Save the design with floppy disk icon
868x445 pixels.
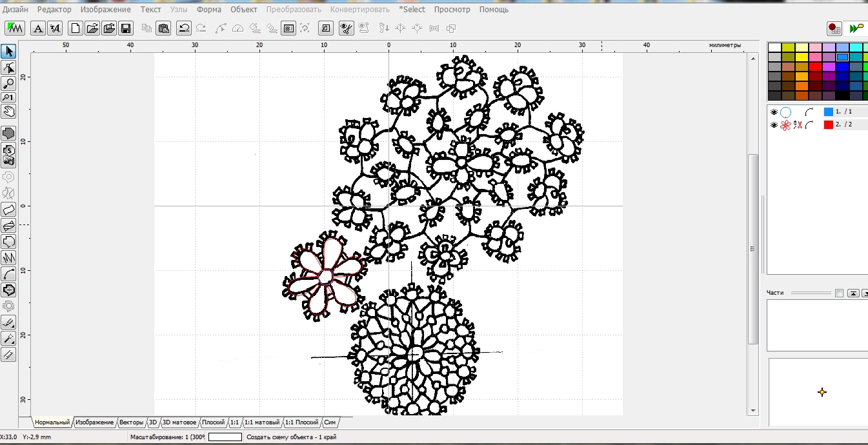[x=126, y=28]
